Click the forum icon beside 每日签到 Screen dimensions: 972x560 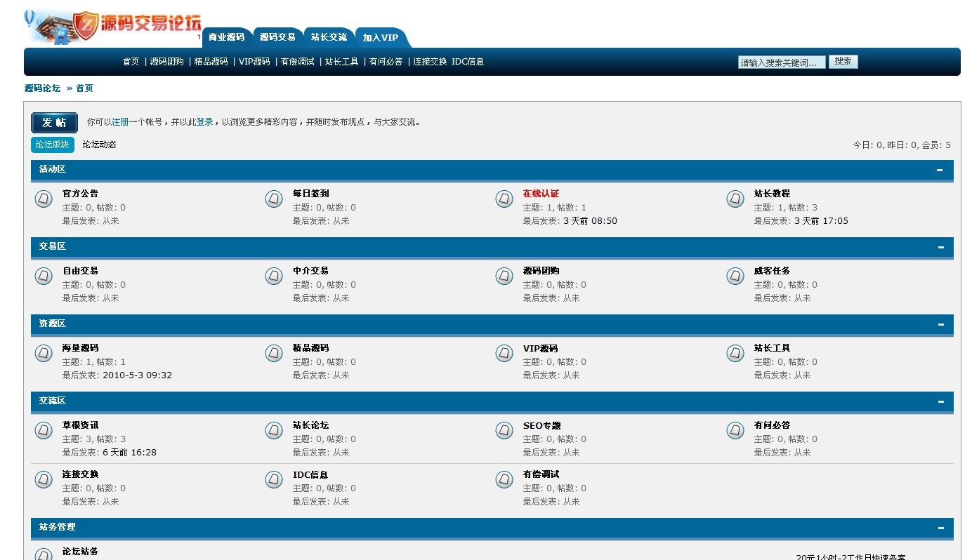tap(274, 199)
